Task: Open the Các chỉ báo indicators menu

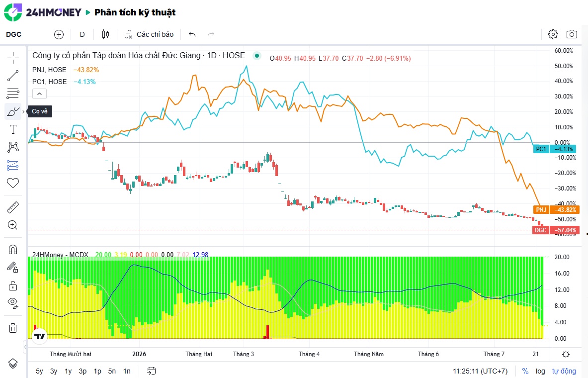Action: coord(149,34)
